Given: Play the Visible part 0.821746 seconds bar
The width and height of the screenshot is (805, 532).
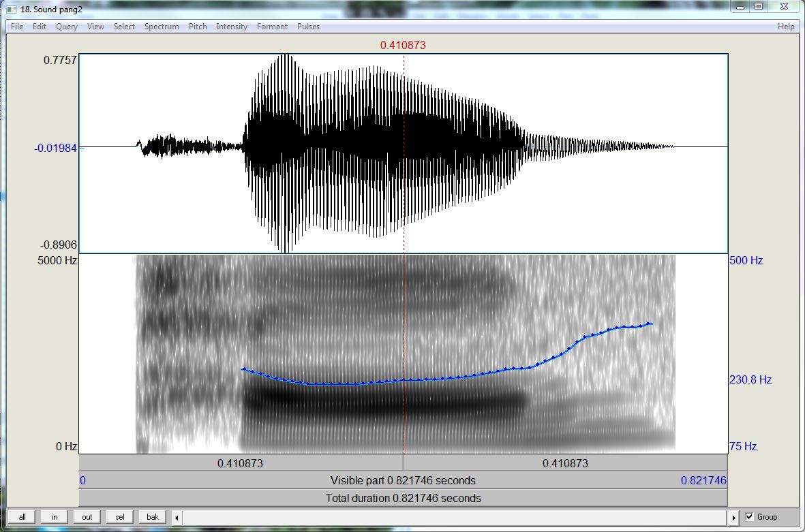Looking at the screenshot, I should [x=403, y=481].
